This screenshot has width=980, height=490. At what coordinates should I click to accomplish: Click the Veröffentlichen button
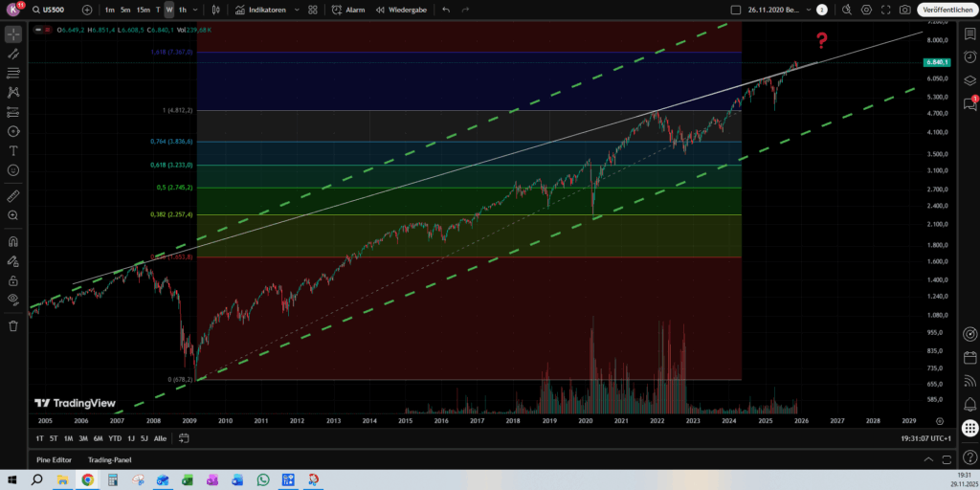pos(946,10)
